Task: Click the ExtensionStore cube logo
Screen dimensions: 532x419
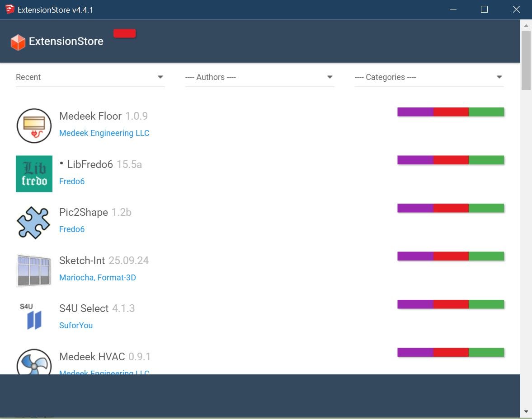Action: coord(18,42)
